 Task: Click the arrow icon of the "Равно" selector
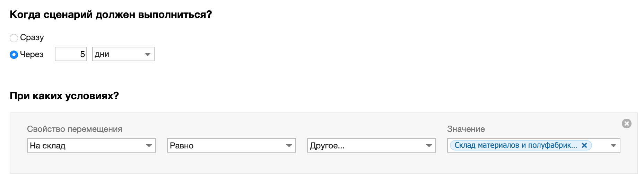(x=289, y=146)
